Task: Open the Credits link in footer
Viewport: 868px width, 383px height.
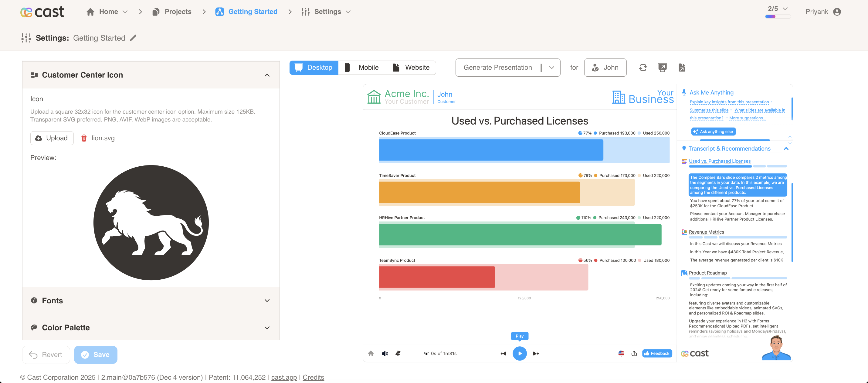Action: point(313,377)
